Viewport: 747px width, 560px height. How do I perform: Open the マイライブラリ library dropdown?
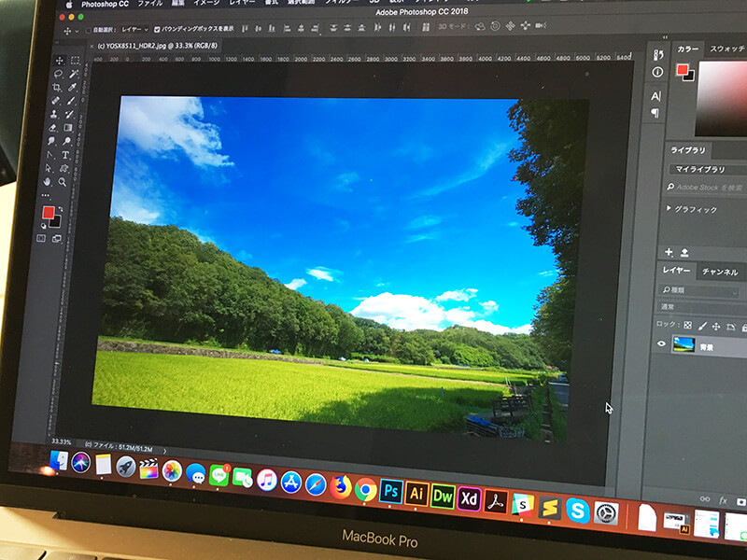[708, 170]
